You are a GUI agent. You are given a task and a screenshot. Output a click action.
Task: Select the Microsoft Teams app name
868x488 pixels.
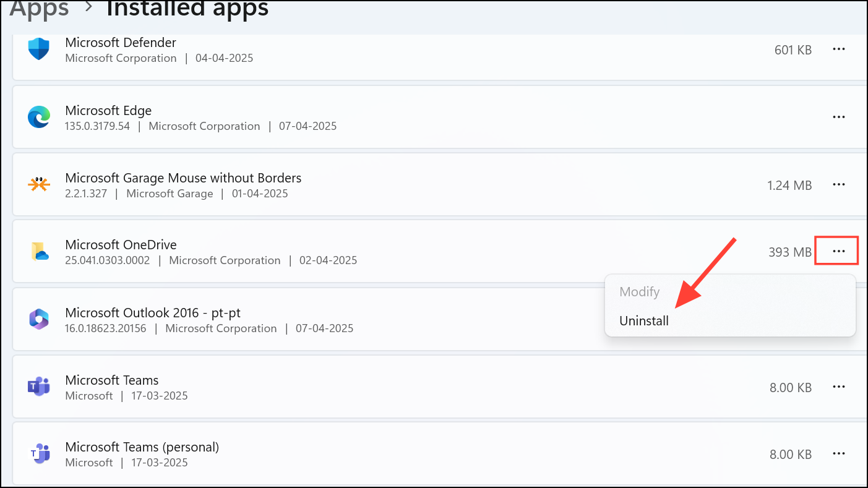click(112, 380)
